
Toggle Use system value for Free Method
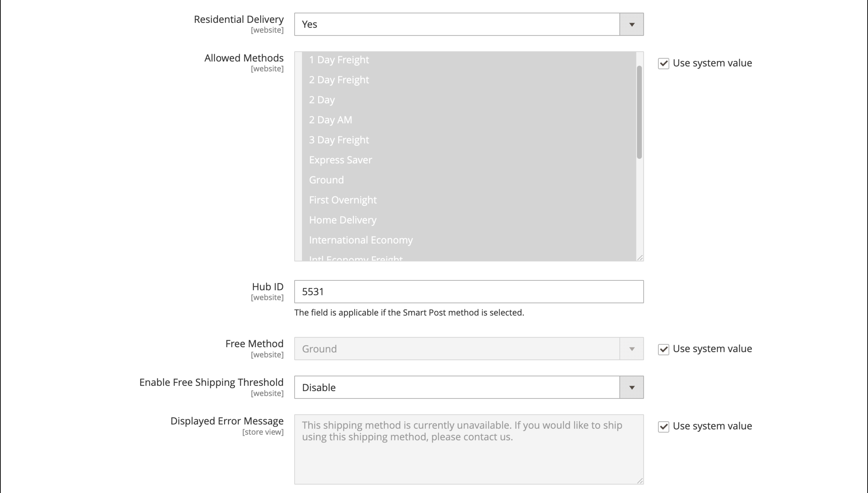(663, 349)
